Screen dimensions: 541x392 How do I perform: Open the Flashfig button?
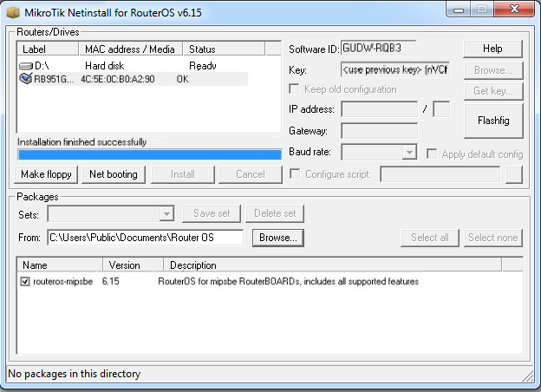point(493,121)
